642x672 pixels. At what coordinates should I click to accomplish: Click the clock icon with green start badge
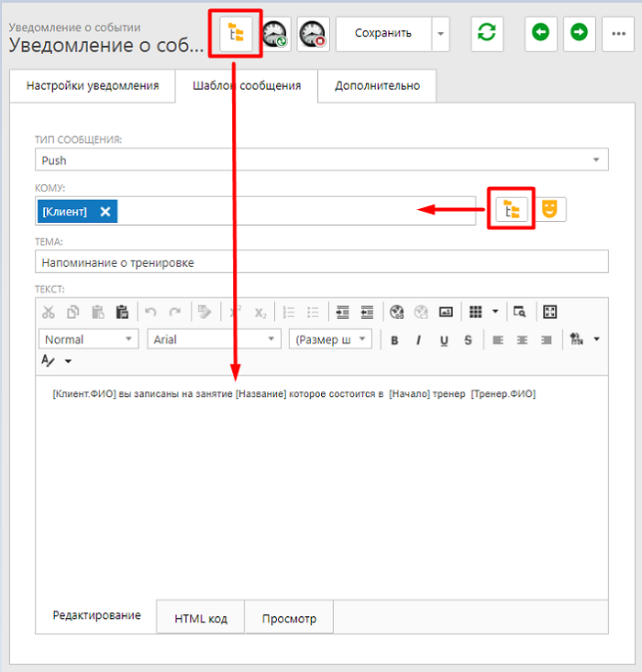tap(275, 34)
